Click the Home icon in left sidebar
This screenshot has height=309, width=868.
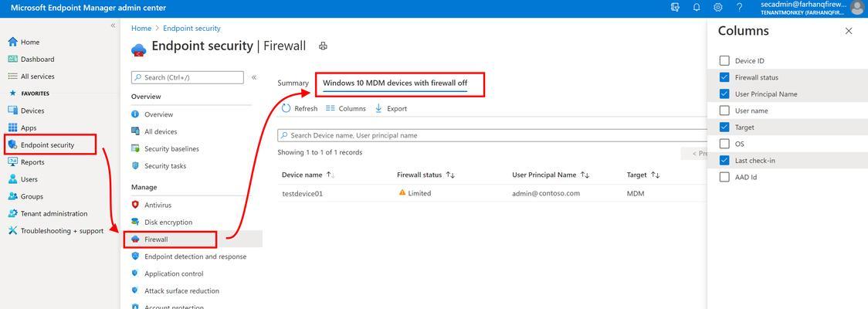[12, 42]
